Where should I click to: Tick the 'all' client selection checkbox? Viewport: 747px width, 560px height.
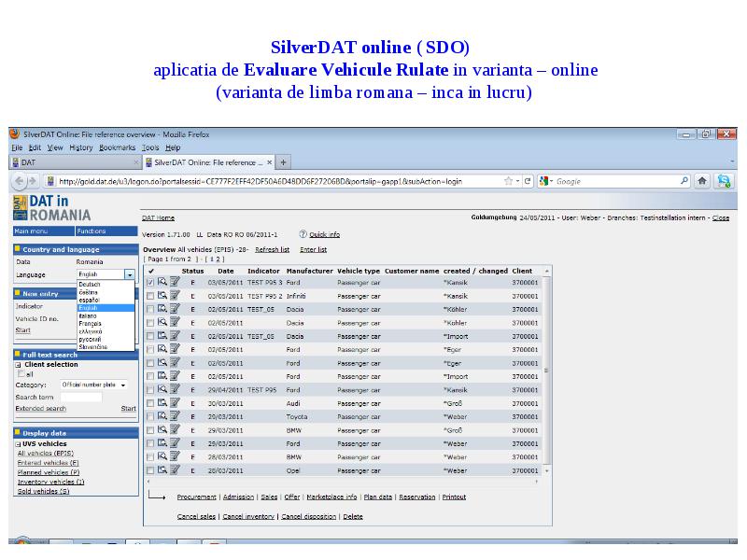click(x=21, y=374)
